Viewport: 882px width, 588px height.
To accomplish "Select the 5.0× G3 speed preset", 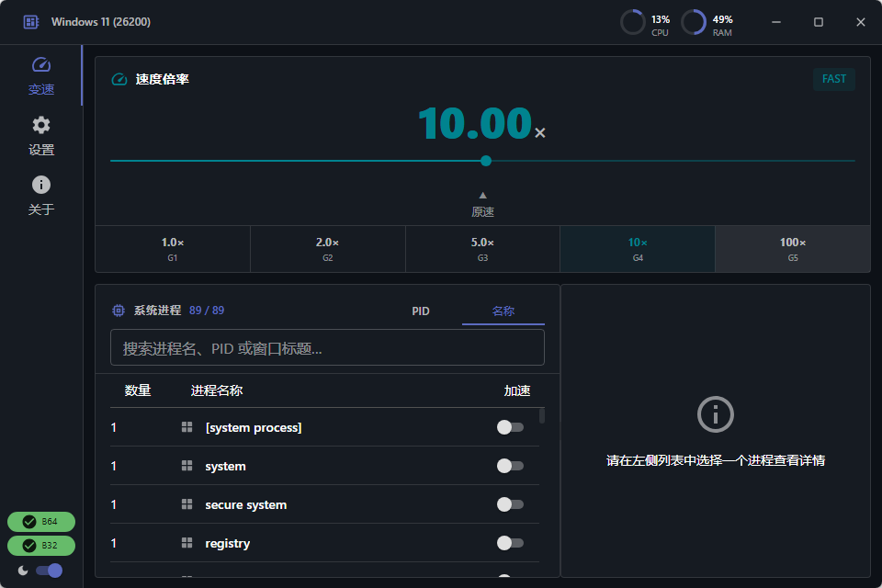I will (x=482, y=249).
